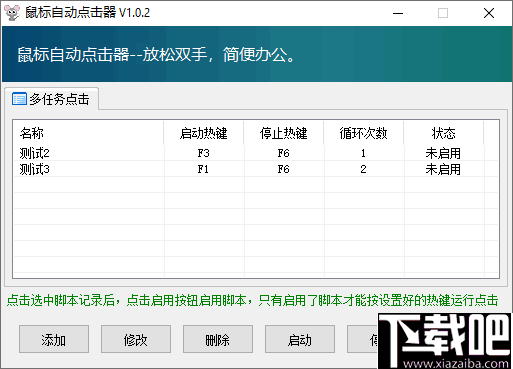
Task: Sort by the 名称 column header
Action: pos(89,133)
